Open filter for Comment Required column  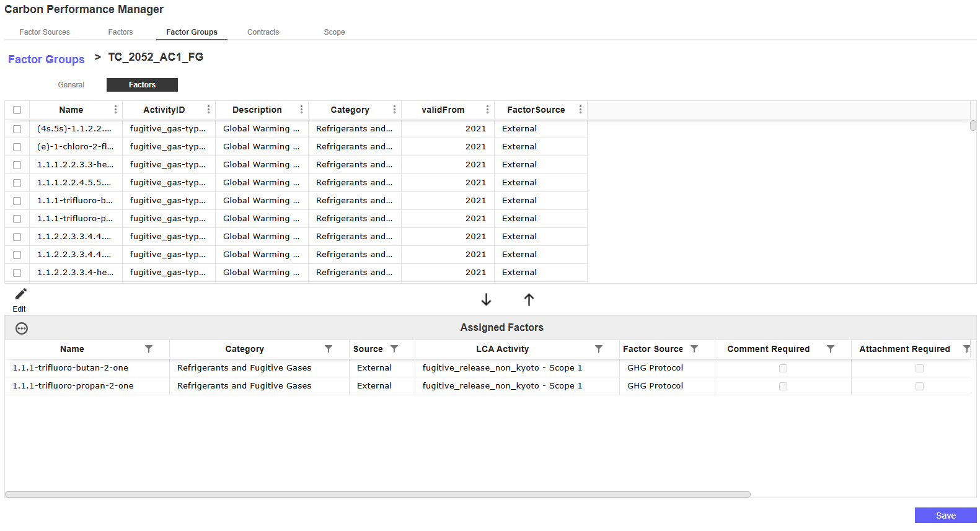[831, 349]
